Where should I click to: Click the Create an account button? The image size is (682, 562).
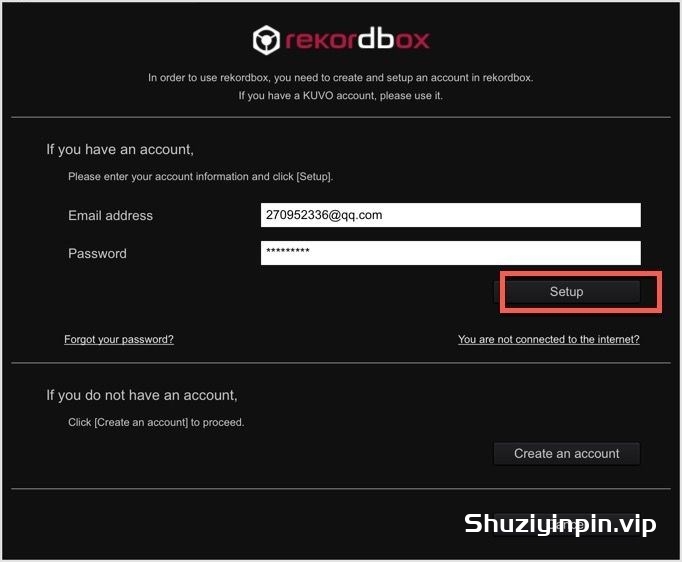(x=567, y=453)
